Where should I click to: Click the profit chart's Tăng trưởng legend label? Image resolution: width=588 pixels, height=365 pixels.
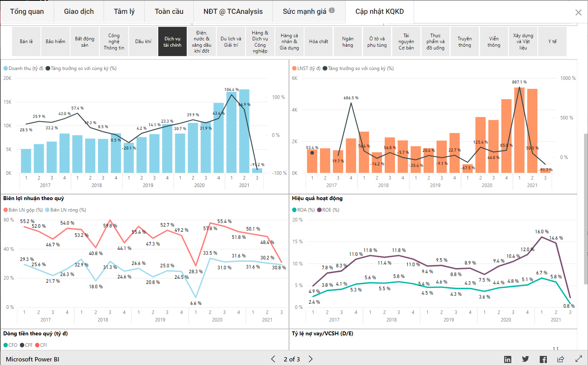[361, 68]
